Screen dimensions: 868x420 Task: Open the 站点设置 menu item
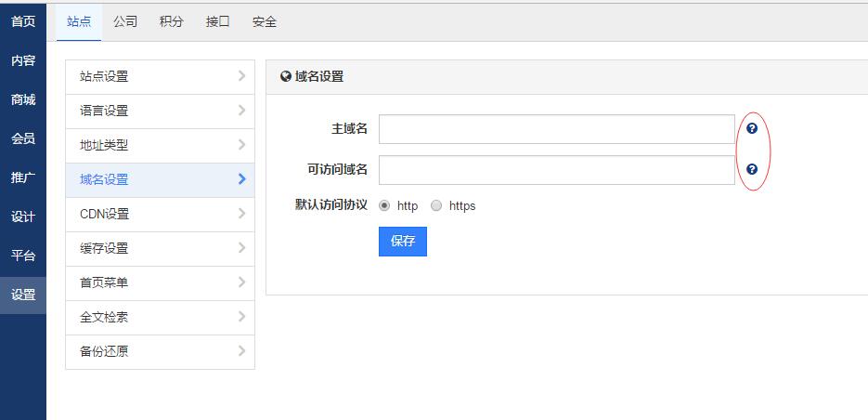tap(160, 76)
